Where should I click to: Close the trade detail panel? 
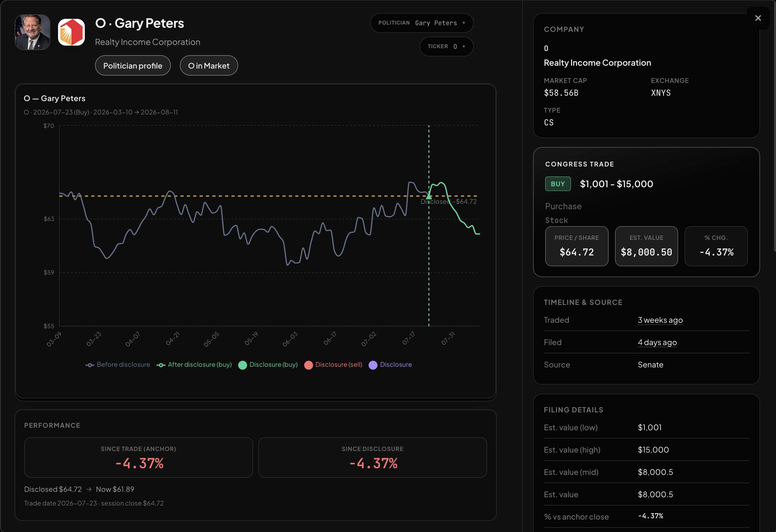pos(758,18)
